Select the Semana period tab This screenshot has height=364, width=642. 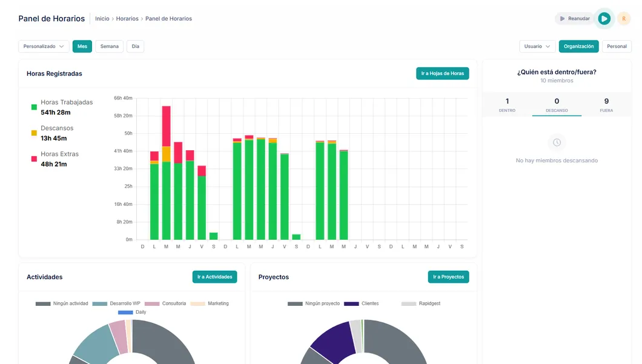coord(109,47)
